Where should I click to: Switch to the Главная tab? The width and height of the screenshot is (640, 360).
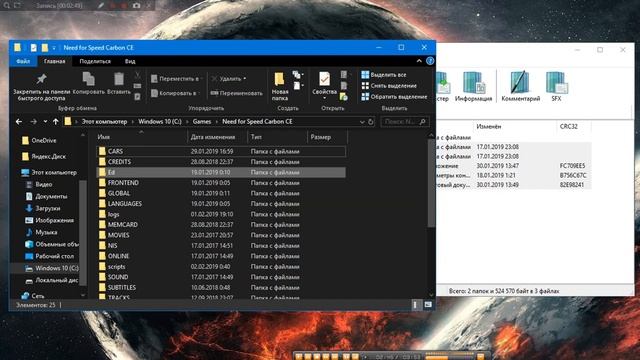(x=54, y=61)
